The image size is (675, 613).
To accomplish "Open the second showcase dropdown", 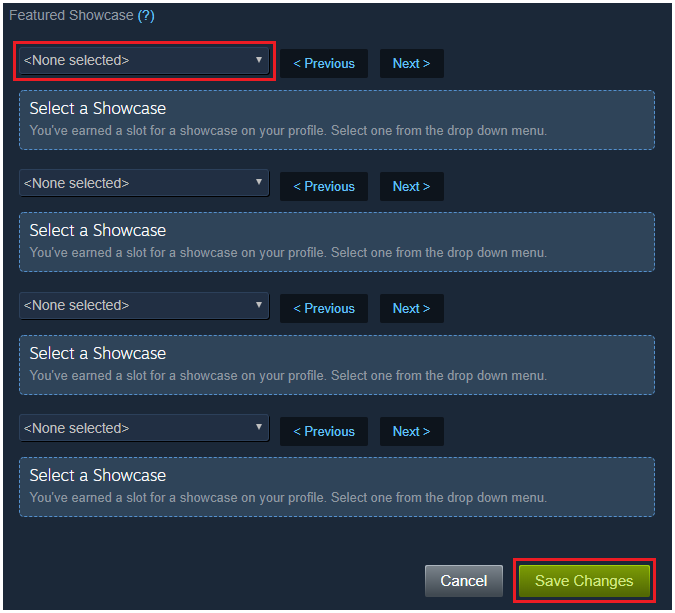I will [144, 183].
